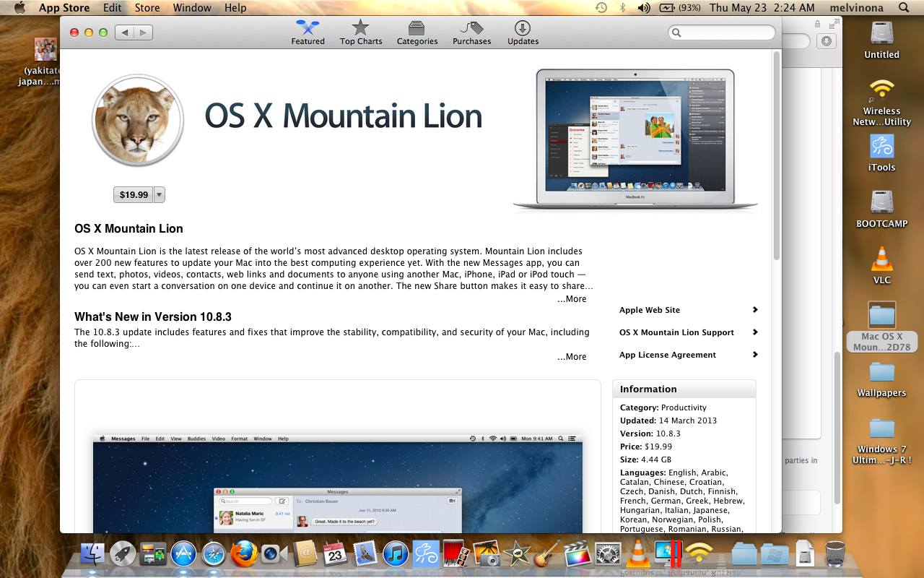Viewport: 924px width, 578px height.
Task: Click the Messages screenshot preview
Action: 338,483
